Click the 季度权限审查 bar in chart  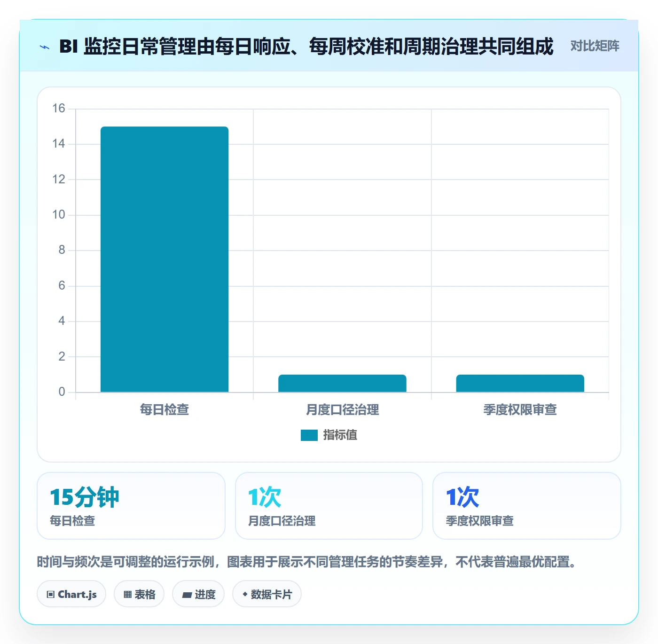520,383
